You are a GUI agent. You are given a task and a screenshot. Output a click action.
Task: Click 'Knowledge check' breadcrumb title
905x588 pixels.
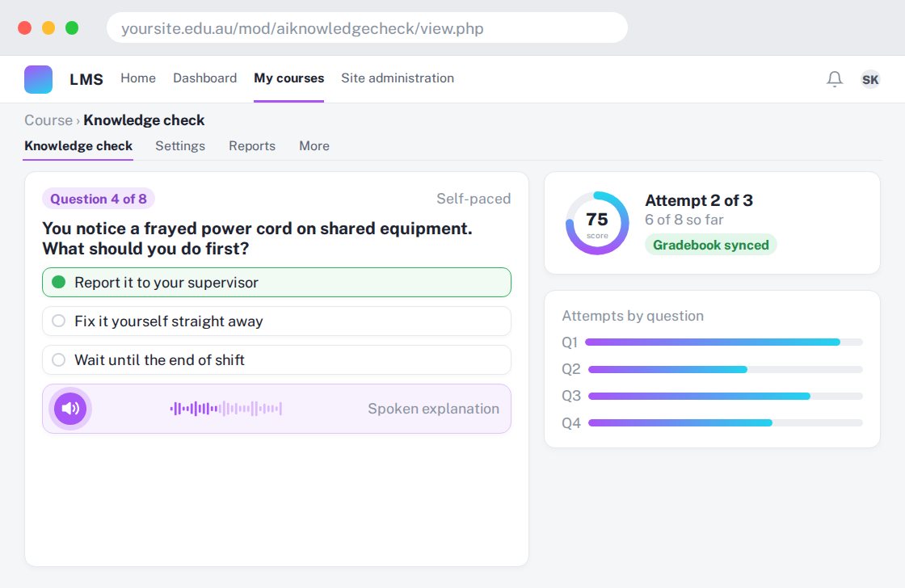coord(145,120)
